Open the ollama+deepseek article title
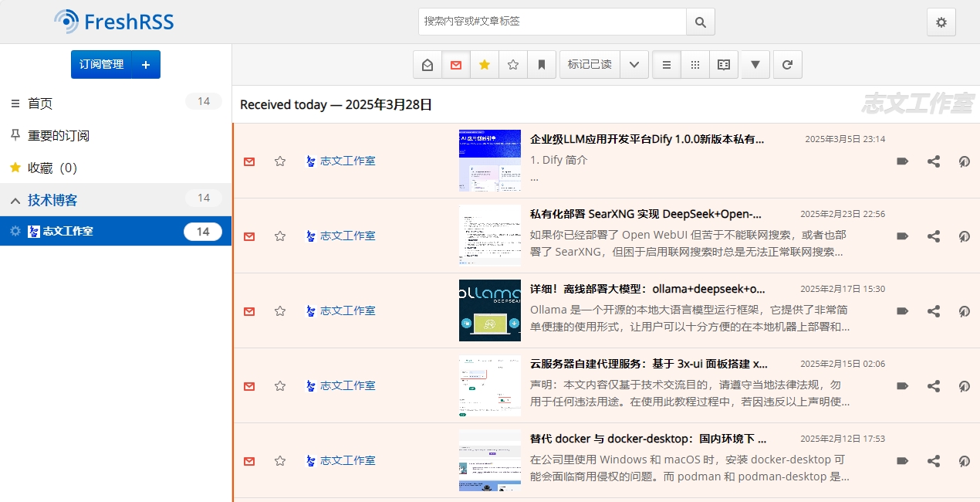 click(648, 289)
